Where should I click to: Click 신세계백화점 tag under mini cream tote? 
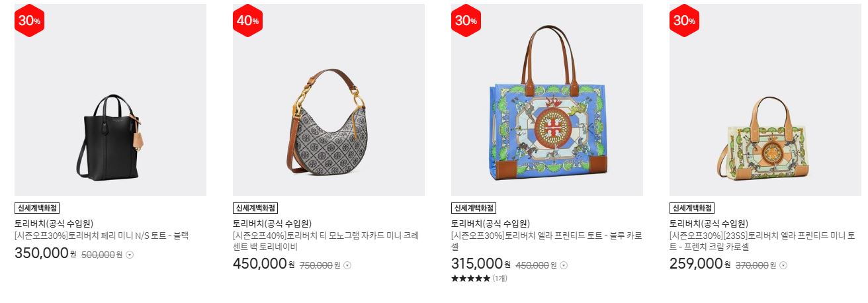[x=692, y=208]
